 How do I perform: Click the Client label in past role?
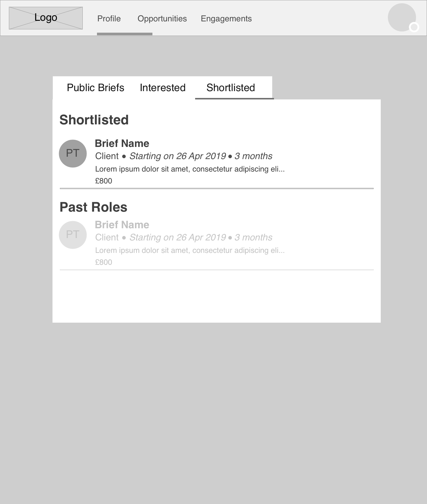pyautogui.click(x=107, y=237)
